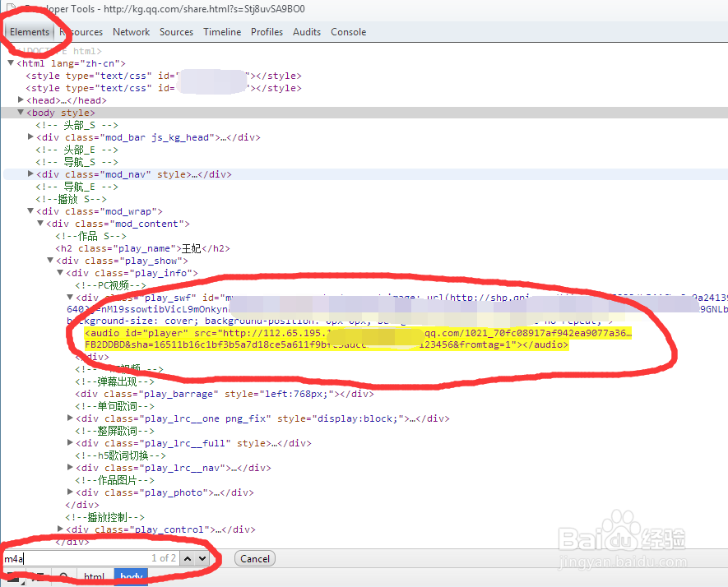This screenshot has width=728, height=587.
Task: Select the h5歌词切换 comment row
Action: [x=120, y=455]
